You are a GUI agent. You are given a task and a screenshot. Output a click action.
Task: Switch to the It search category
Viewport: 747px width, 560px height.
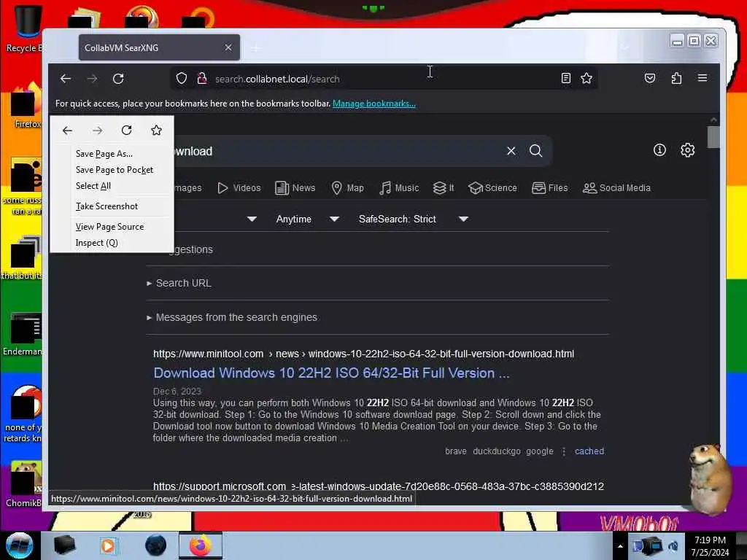443,188
